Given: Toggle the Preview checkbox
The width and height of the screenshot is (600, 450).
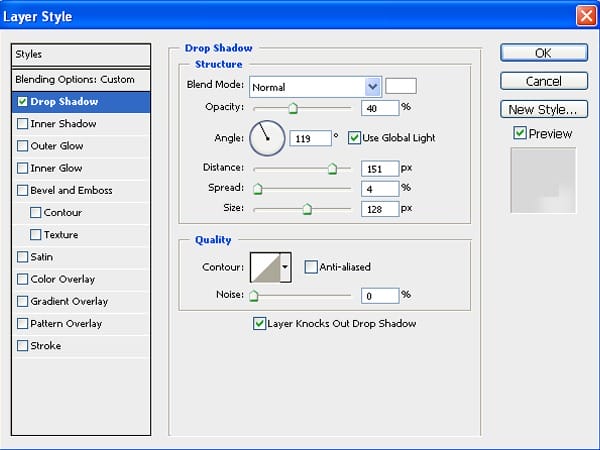Looking at the screenshot, I should coord(520,133).
